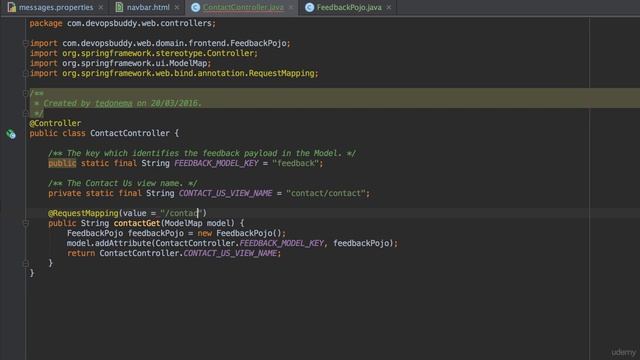Select the ContactController.java tab
Screen dimensions: 640x360
pyautogui.click(x=243, y=7)
